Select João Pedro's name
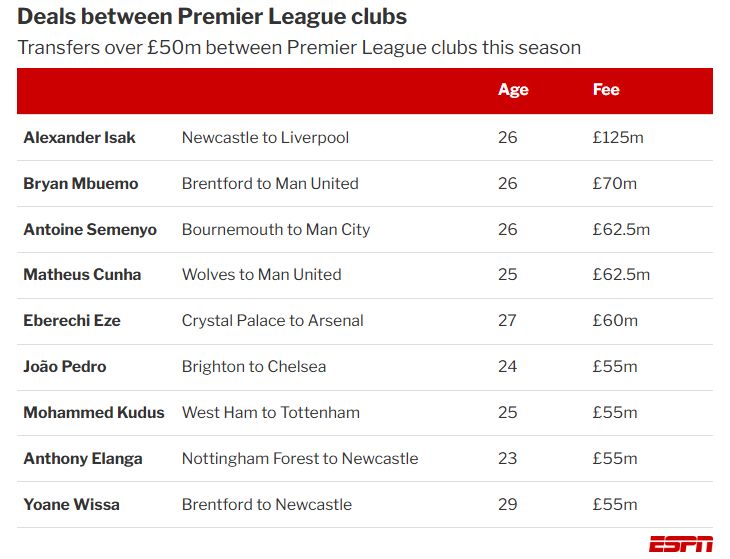The image size is (730, 559). pos(65,367)
